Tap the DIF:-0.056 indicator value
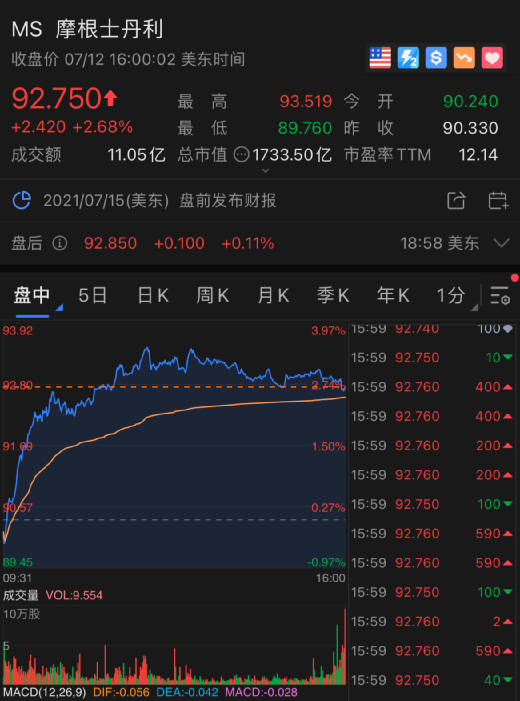This screenshot has width=520, height=701. click(121, 693)
